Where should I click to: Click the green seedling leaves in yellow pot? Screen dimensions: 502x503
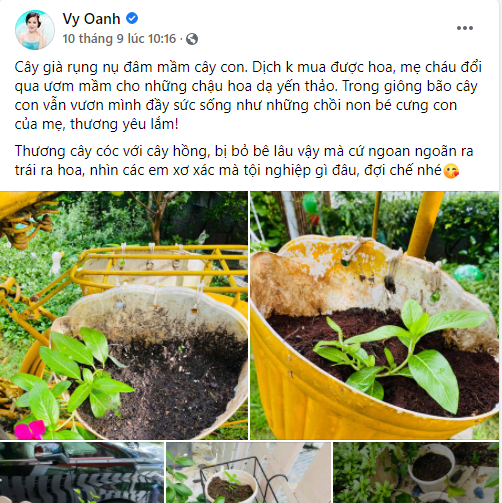400,353
